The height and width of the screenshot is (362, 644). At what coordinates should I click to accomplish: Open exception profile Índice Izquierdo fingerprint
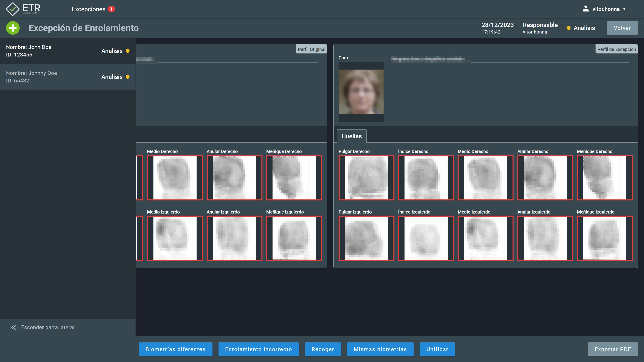click(x=426, y=238)
